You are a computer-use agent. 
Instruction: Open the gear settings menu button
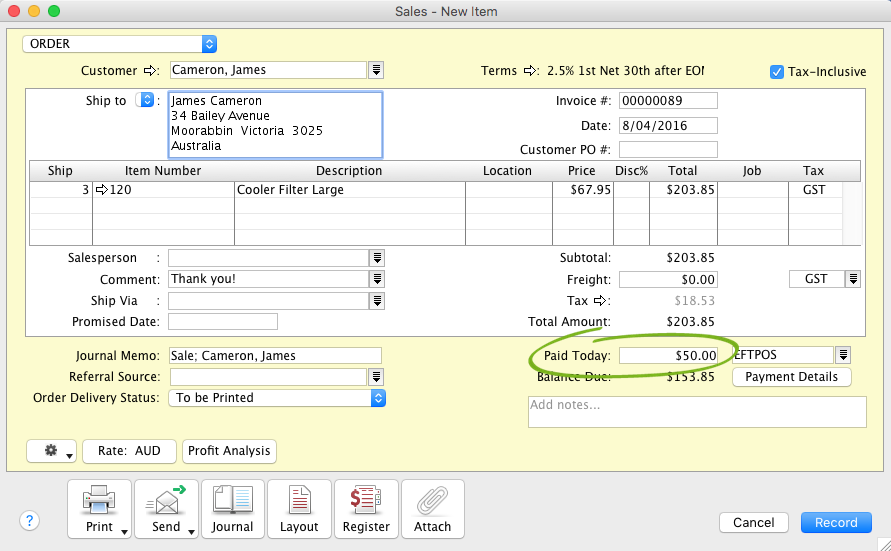[52, 451]
